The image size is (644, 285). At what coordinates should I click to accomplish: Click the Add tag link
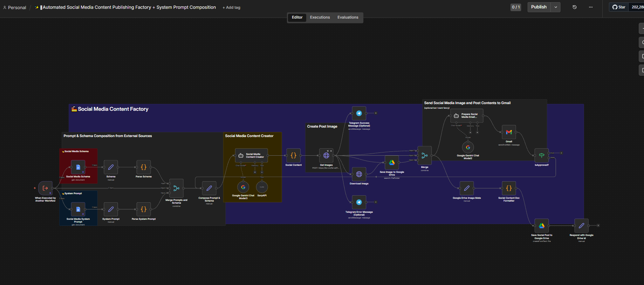pyautogui.click(x=232, y=7)
